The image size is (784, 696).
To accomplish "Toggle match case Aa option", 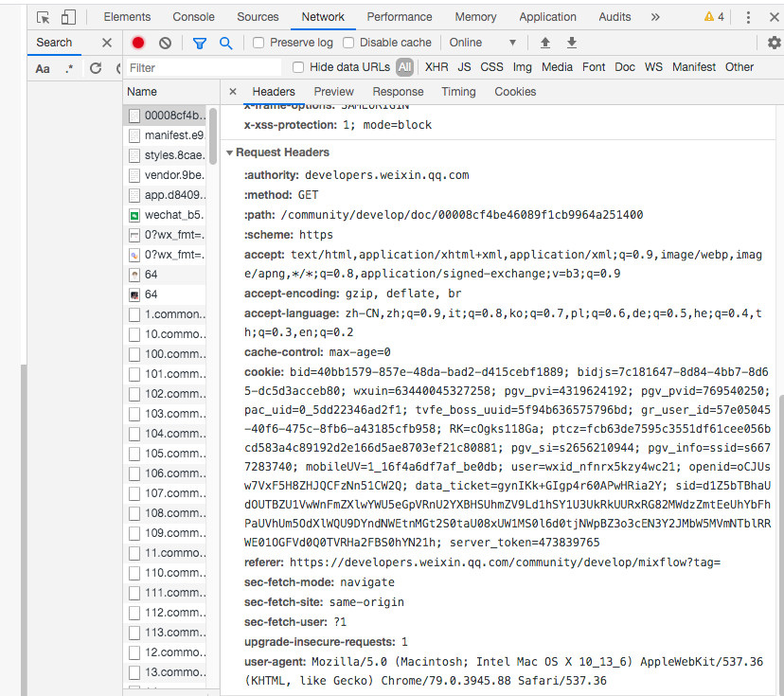I will click(x=43, y=69).
